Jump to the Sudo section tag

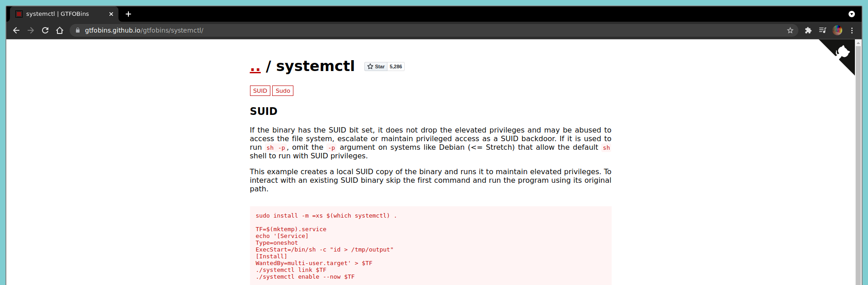point(283,91)
